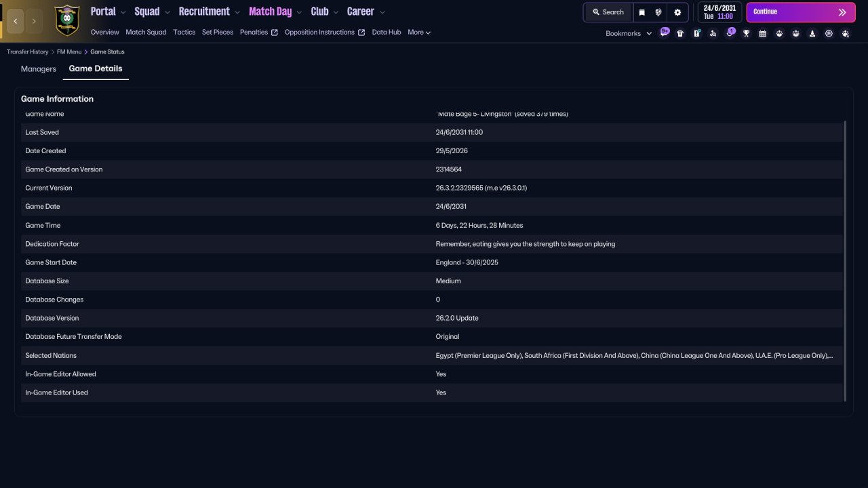Click the Game Time value '6 Days, 22 Hours, 28 Minutes'

[x=479, y=225]
